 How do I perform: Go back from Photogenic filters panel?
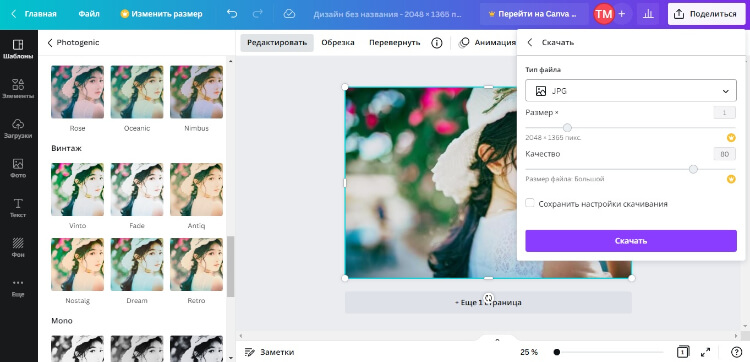[x=50, y=43]
